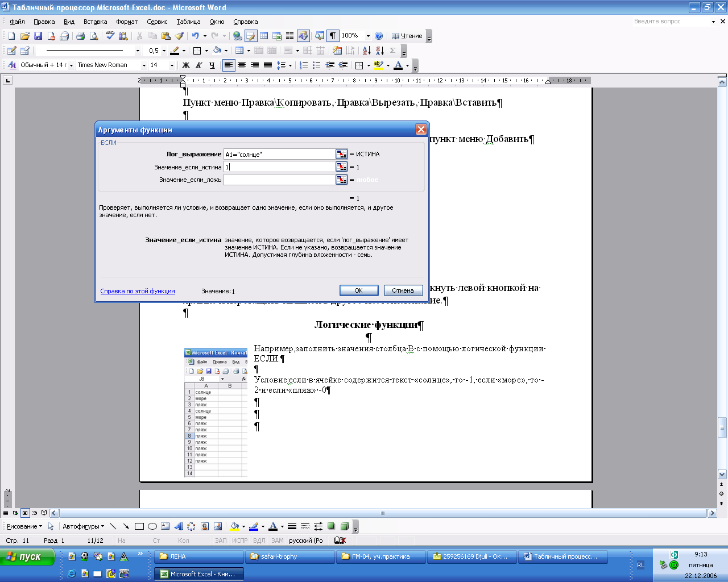Switch to Microsoft Excel taskbar button
728x582 pixels.
pos(199,574)
